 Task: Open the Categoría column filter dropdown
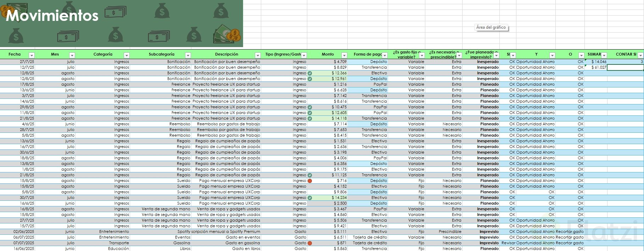click(127, 55)
